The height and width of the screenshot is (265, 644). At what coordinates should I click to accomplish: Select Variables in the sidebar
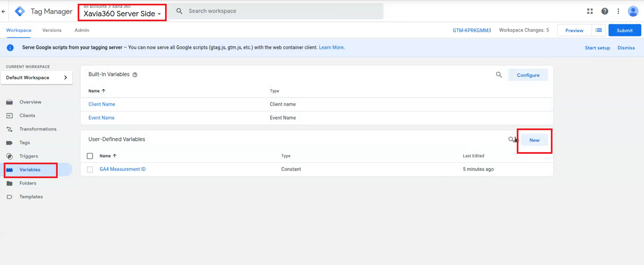(x=30, y=170)
